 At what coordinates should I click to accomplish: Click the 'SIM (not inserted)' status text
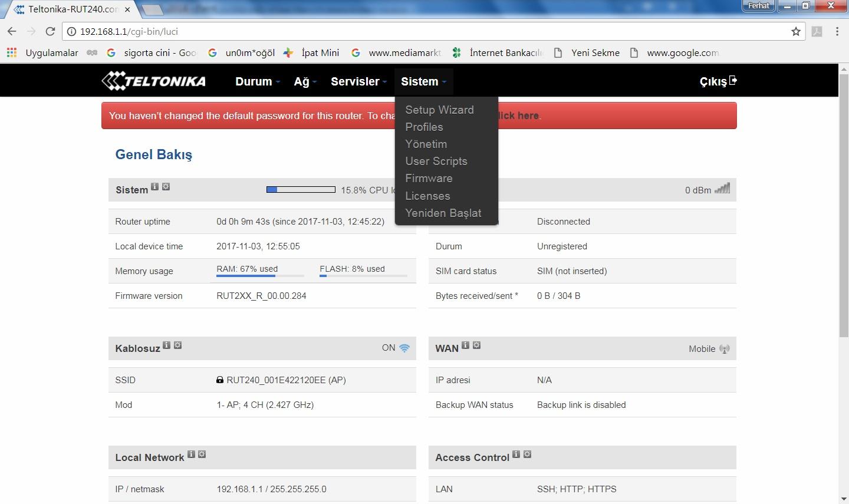[572, 271]
